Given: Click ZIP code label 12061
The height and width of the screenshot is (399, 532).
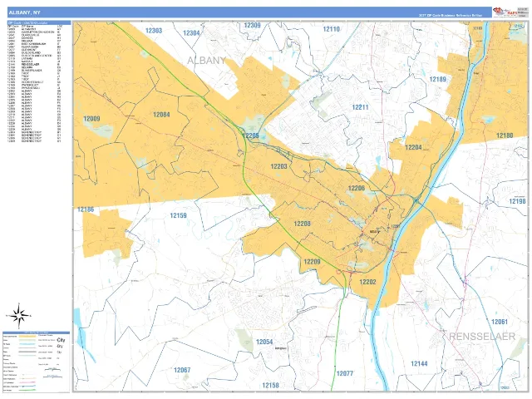Looking at the screenshot, I should point(500,322).
